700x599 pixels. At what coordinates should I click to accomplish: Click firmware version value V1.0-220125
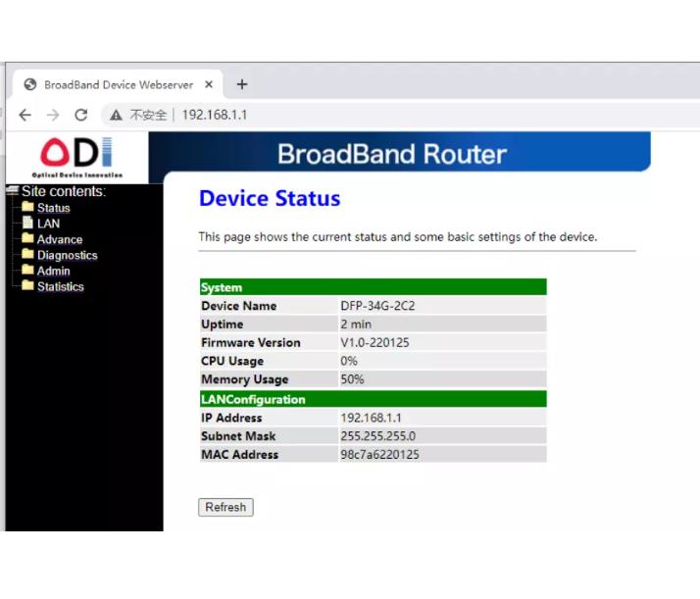(x=375, y=342)
